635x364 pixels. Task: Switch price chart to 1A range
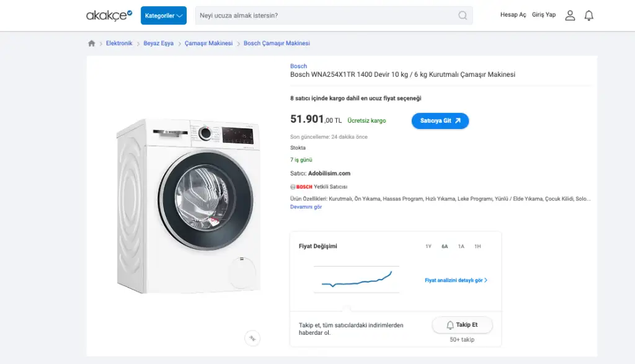coord(461,246)
